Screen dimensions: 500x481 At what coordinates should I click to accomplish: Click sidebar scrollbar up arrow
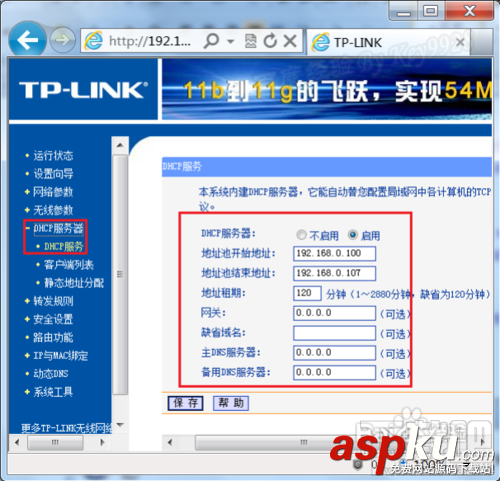click(x=120, y=145)
